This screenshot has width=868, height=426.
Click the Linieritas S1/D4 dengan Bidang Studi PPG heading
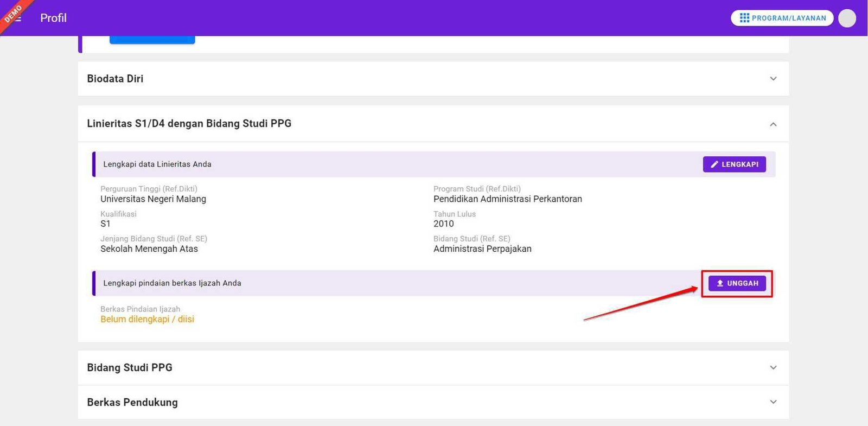click(x=189, y=124)
